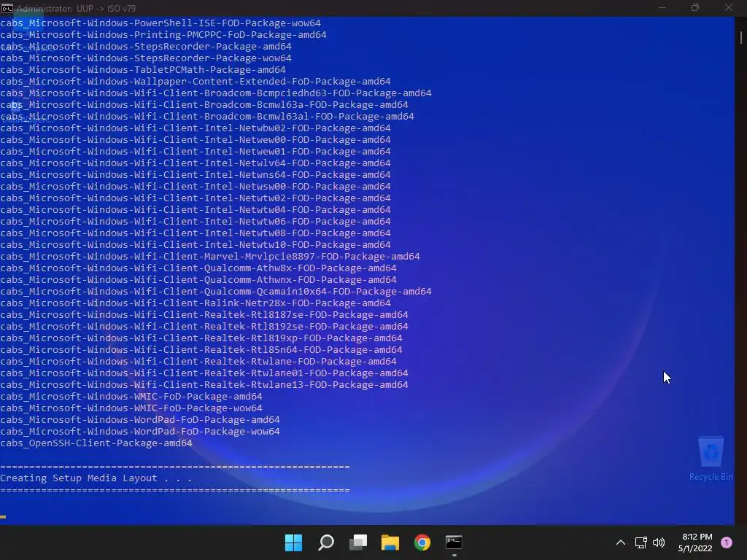
Task: Open network status tray icon
Action: (640, 542)
